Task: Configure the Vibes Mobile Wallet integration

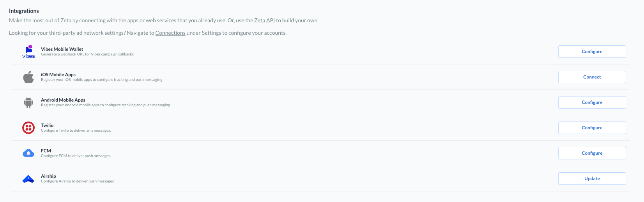Action: click(592, 52)
